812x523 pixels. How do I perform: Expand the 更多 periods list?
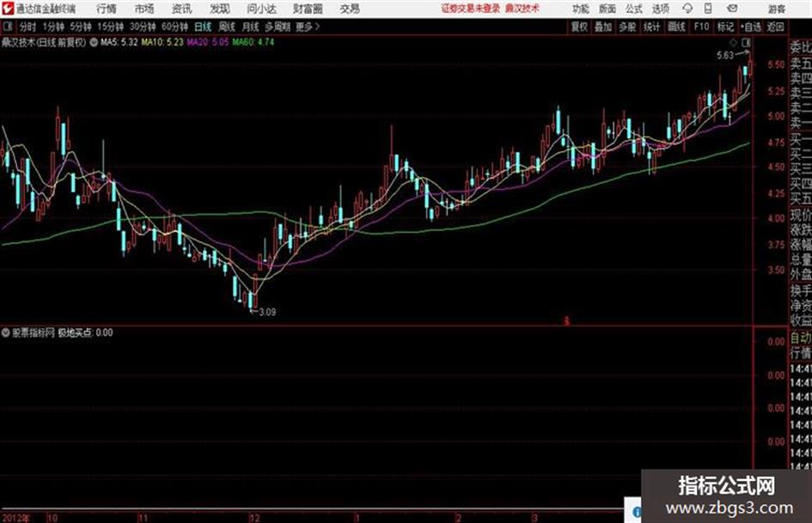pyautogui.click(x=308, y=27)
